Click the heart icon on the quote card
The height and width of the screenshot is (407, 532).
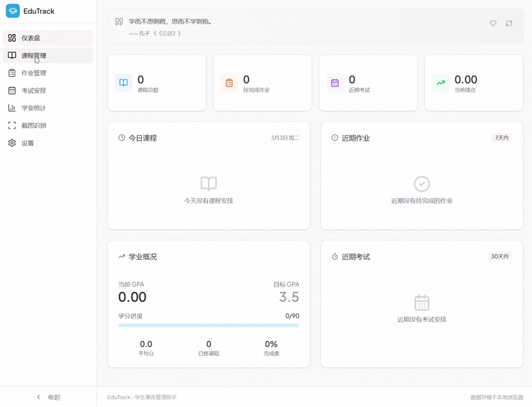tap(493, 24)
